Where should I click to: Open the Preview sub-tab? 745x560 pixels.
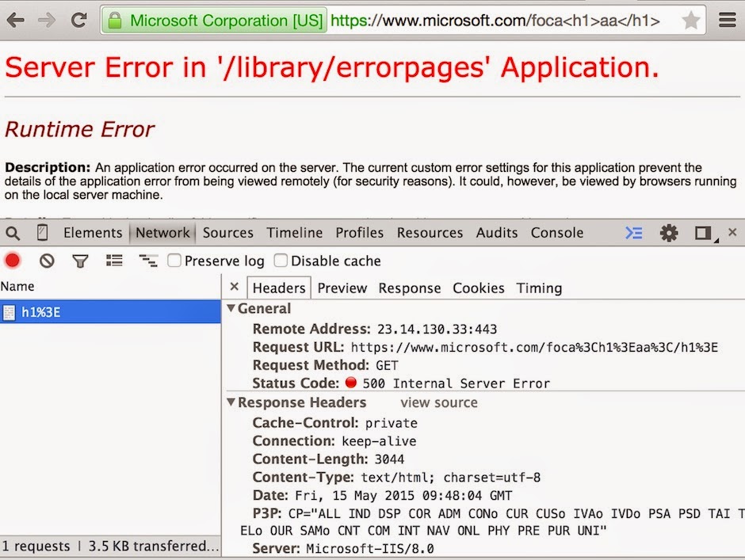[x=342, y=288]
